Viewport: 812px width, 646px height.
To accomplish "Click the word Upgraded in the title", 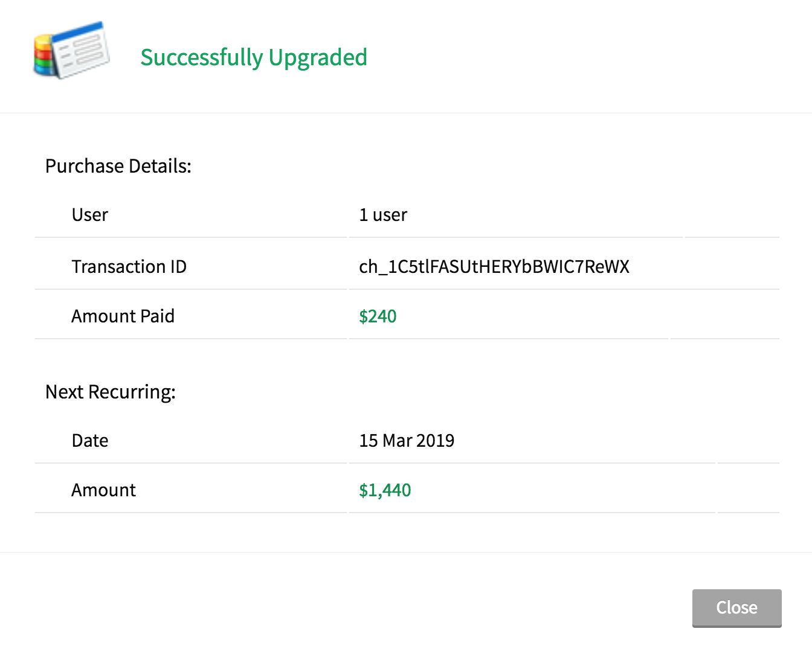I will pos(318,58).
